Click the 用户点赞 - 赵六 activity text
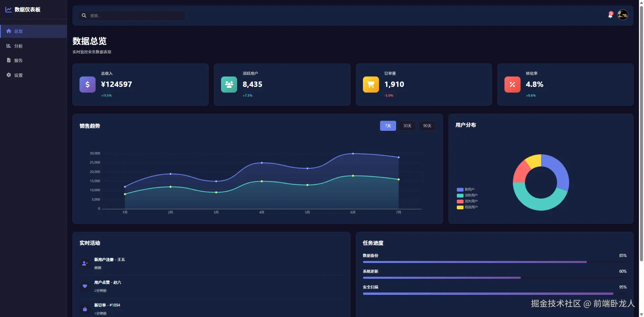 [108, 282]
